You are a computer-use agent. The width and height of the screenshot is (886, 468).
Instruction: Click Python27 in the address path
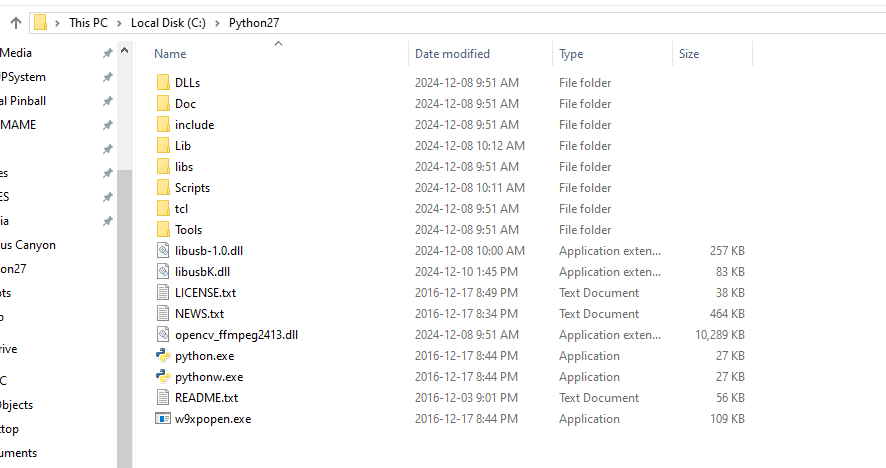(x=254, y=23)
